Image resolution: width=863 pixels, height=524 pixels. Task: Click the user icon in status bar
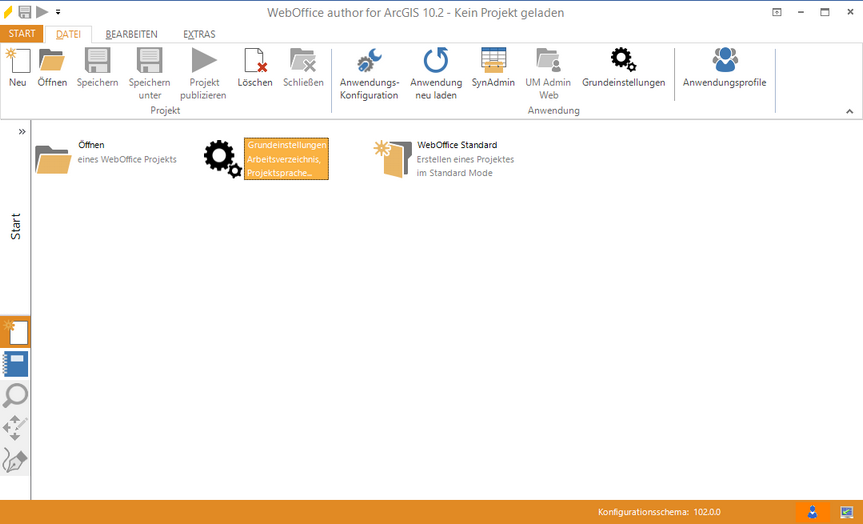[812, 512]
